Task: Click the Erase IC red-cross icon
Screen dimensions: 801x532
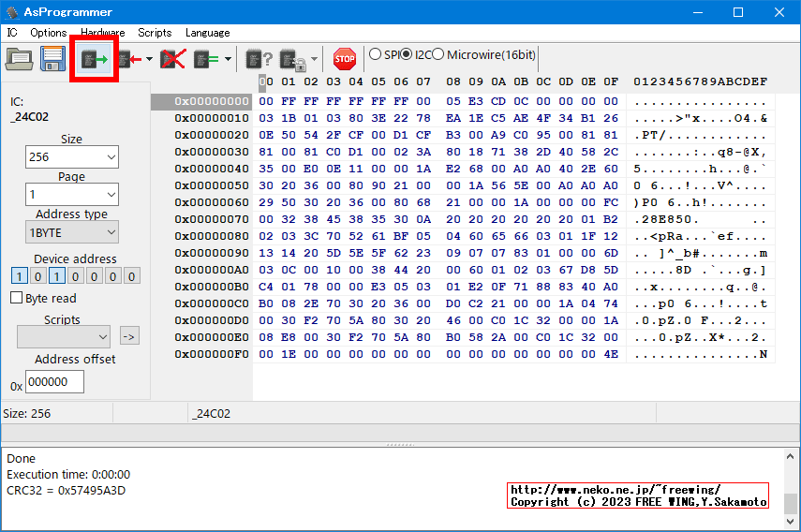Action: [x=171, y=60]
